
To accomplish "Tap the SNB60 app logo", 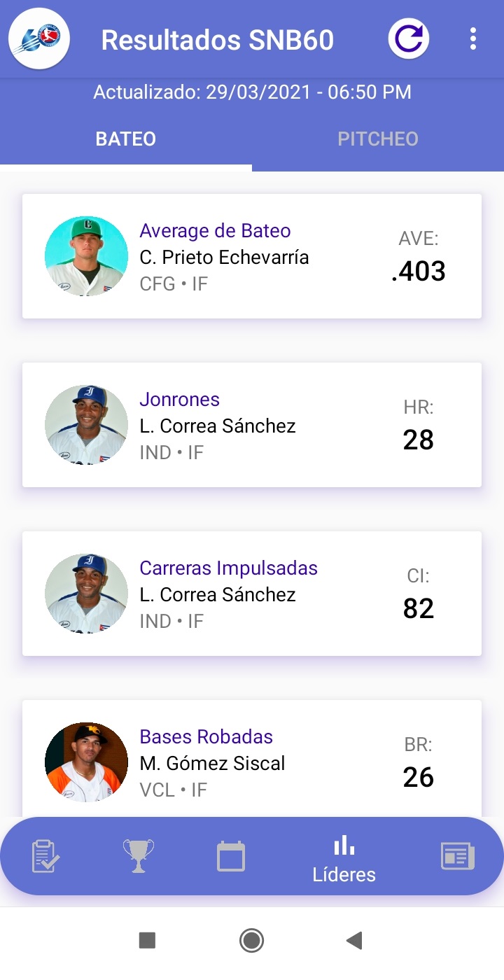I will 38,39.
